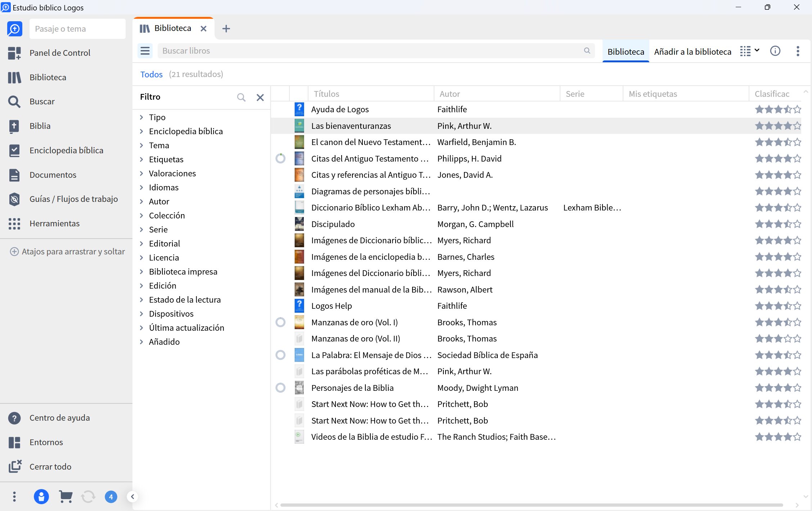
Task: Toggle download circle for Personajes de la Biblia
Action: click(280, 388)
